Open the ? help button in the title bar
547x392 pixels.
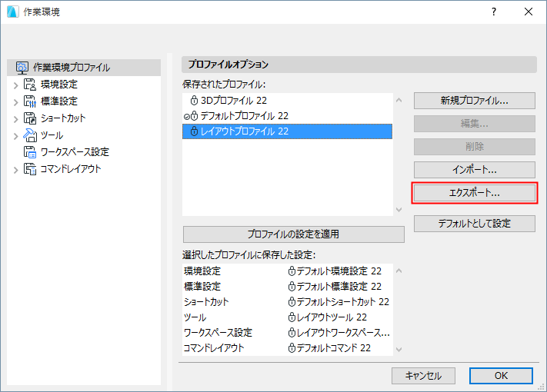coord(493,12)
